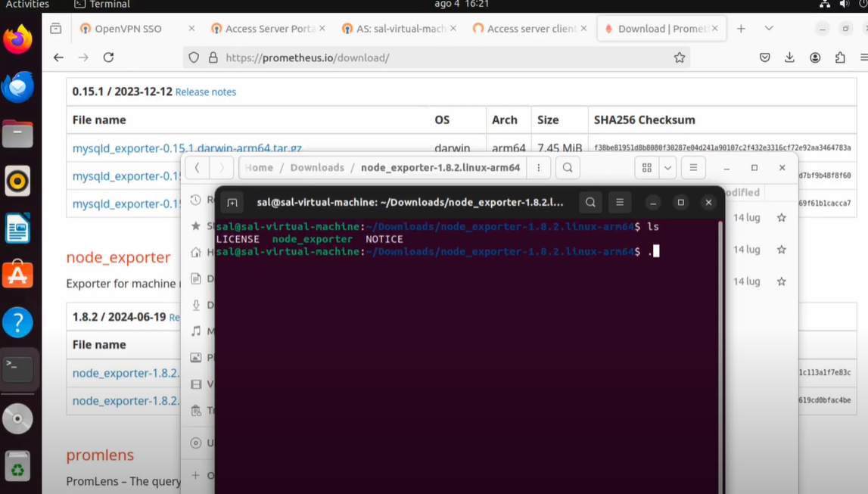Open the first node_exporter-1.8.2 download link
This screenshot has width=868, height=494.
pos(126,373)
